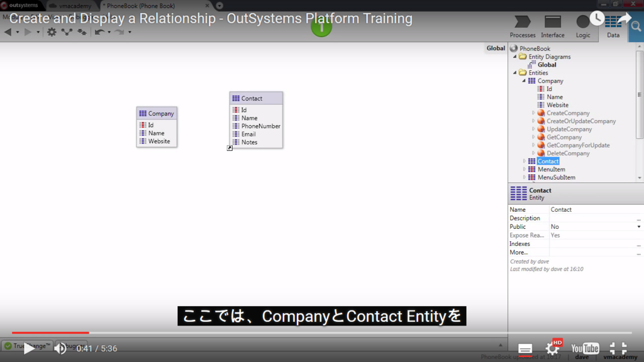
Task: Expand the CreateCompany action
Action: (533, 113)
